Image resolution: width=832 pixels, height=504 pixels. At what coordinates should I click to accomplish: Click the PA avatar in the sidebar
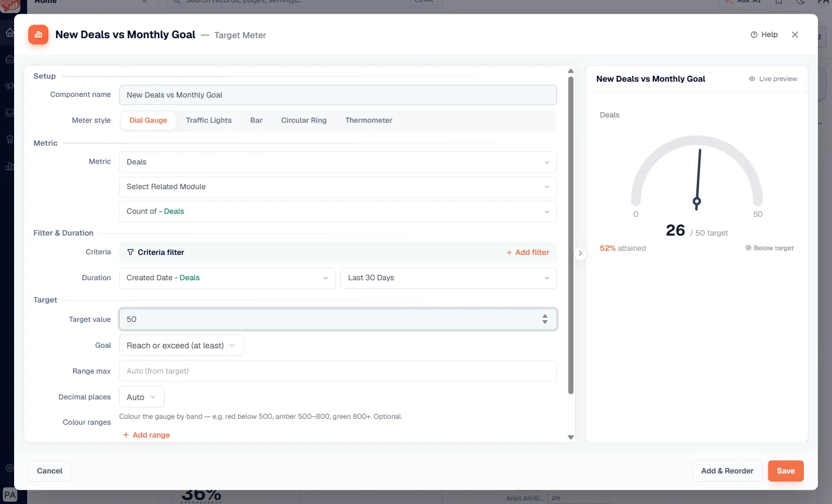click(x=9, y=495)
